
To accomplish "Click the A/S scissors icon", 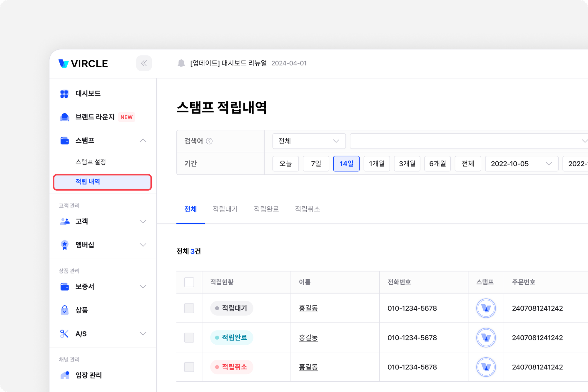I will [64, 334].
